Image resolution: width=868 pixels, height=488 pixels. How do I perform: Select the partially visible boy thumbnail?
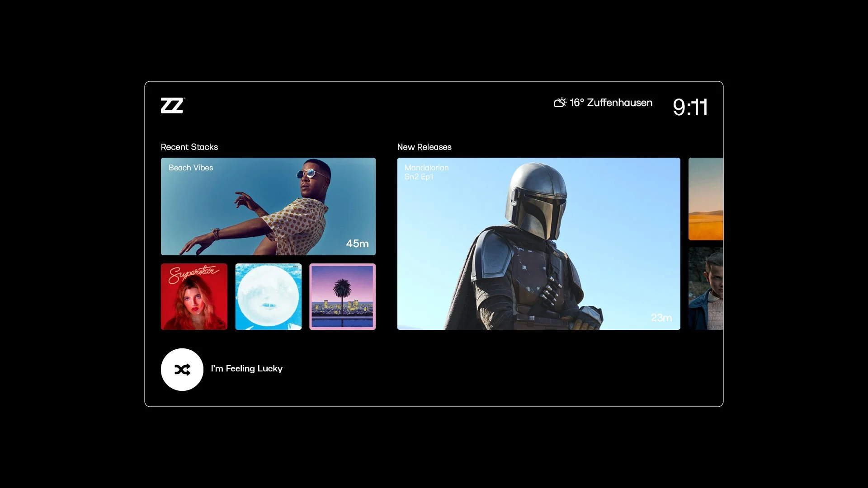tap(706, 288)
